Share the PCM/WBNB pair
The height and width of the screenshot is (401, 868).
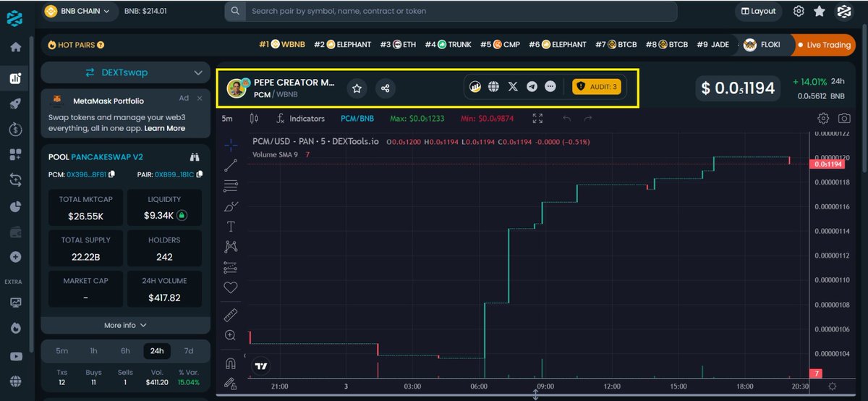(x=385, y=88)
